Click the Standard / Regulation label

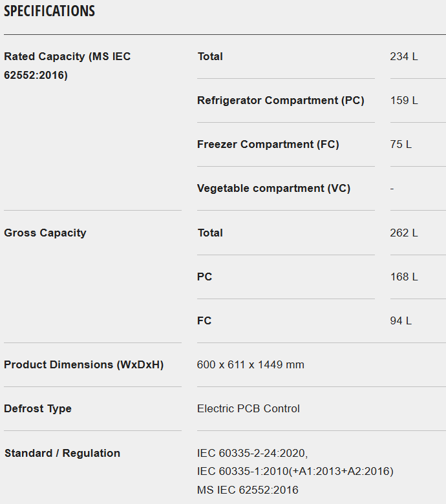tap(62, 454)
